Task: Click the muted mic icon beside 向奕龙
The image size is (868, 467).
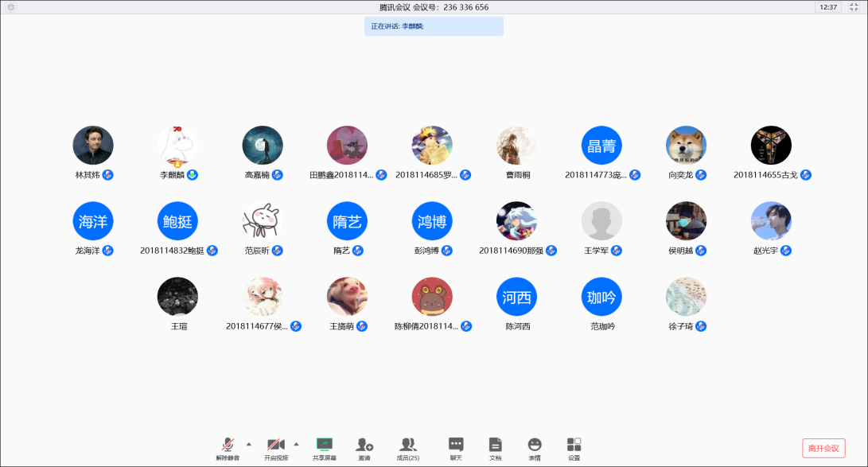Action: (x=701, y=175)
